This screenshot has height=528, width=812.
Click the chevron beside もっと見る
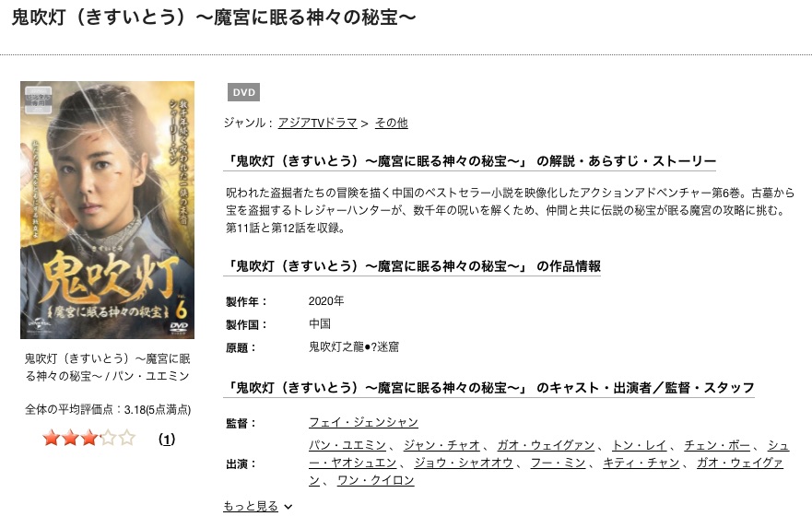click(288, 507)
